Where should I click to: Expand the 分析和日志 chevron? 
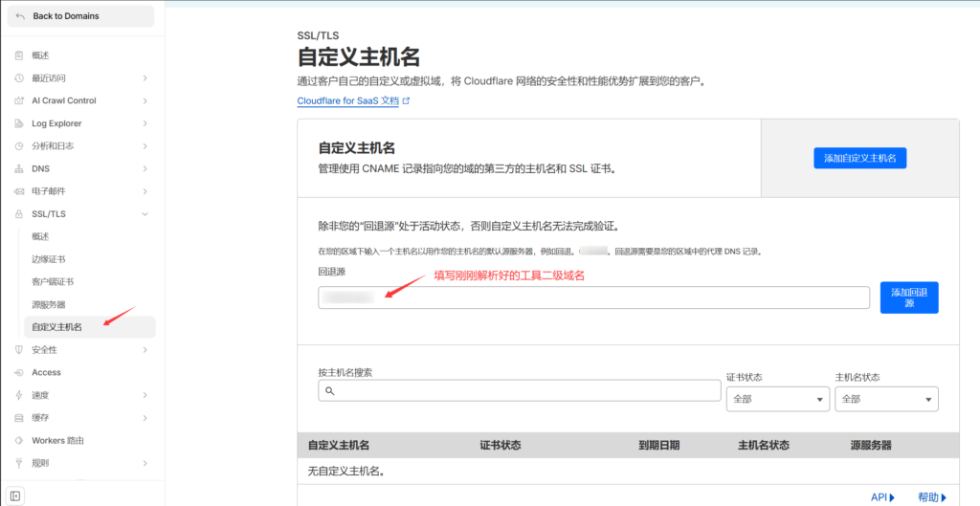(145, 146)
